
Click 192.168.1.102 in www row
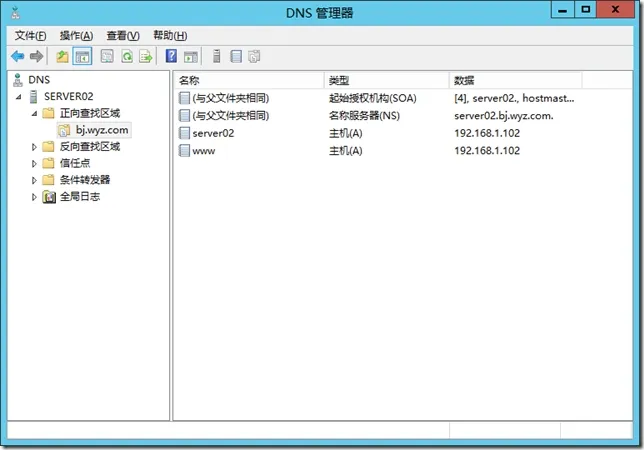tap(487, 151)
